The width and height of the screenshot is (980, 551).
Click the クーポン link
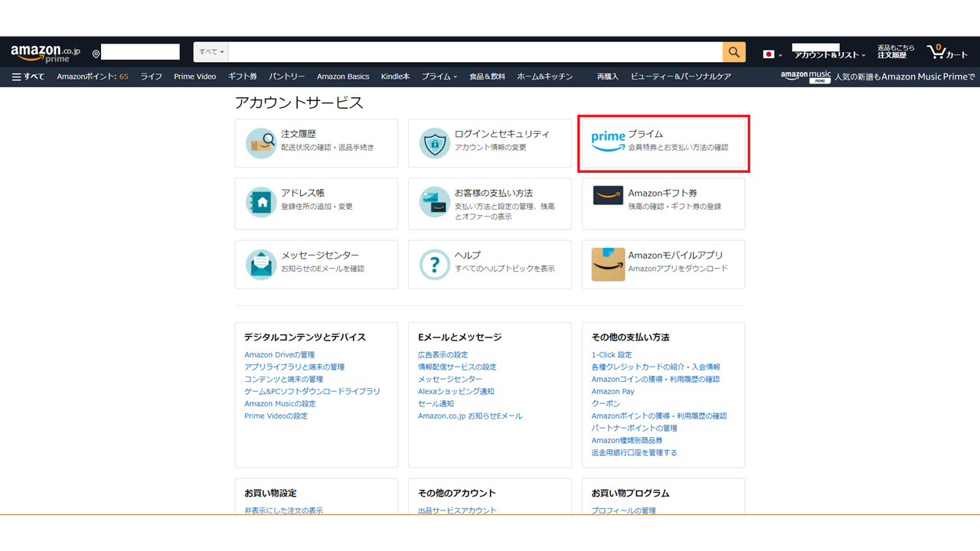click(606, 403)
